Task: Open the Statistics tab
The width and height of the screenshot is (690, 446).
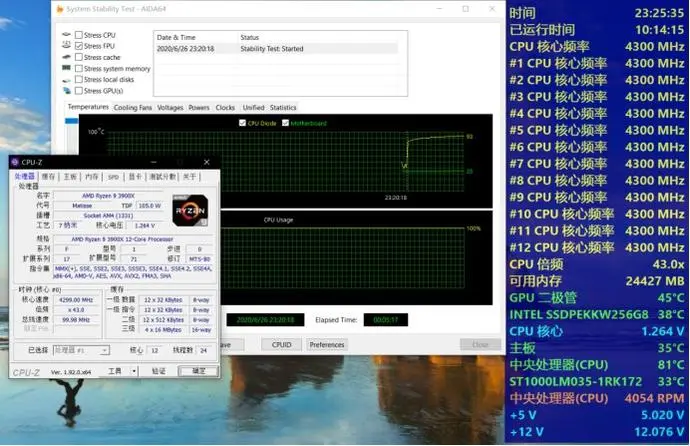Action: coord(283,107)
